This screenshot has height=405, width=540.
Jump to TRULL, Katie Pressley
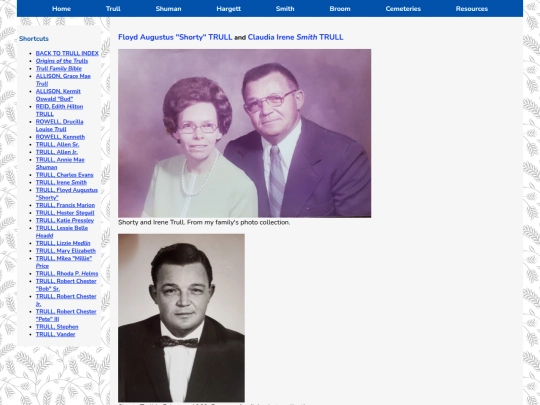click(x=65, y=220)
